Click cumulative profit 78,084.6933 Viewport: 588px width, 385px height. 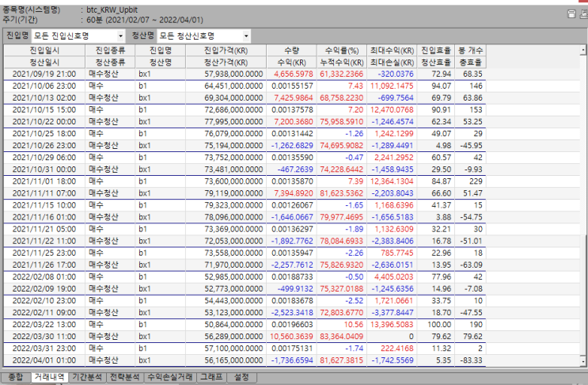pos(342,242)
